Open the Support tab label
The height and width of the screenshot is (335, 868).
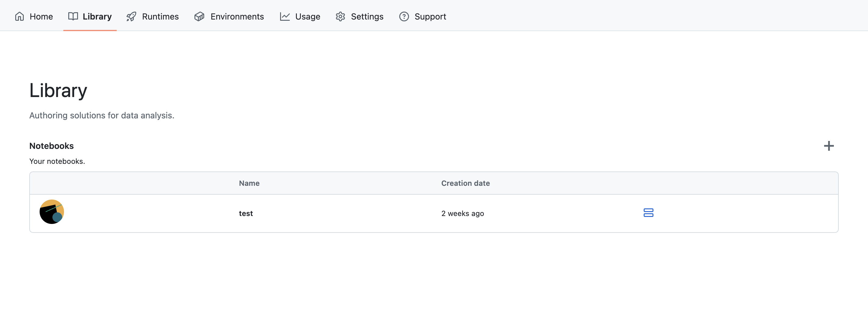(x=430, y=16)
